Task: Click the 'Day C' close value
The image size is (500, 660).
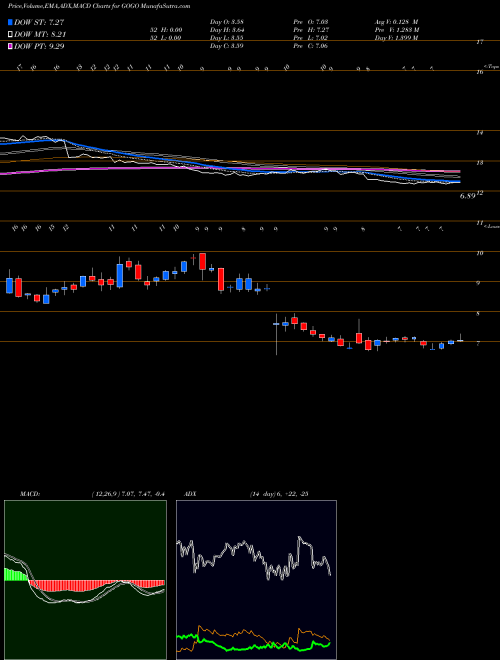Action: pos(227,46)
